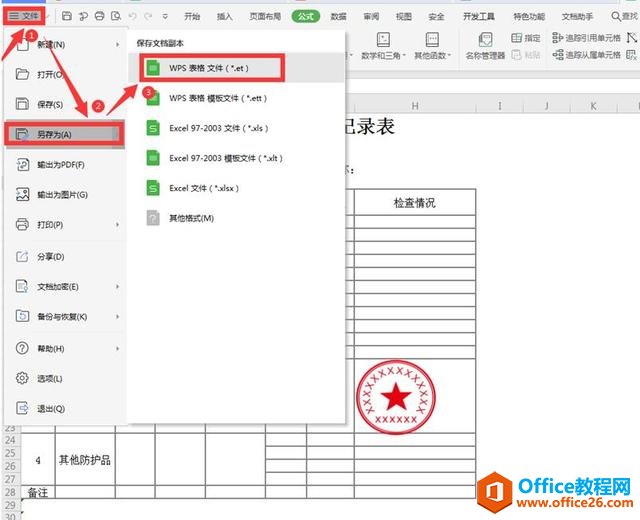Expand the 备份与恢复(K) submenu arrow
The height and width of the screenshot is (520, 640).
118,316
